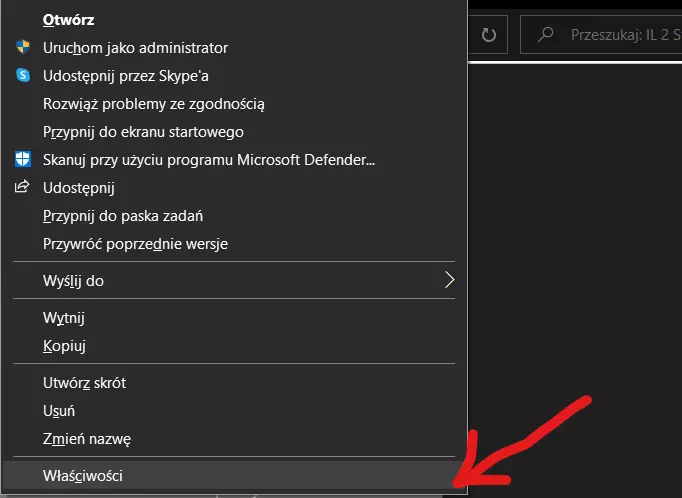Viewport: 682px width, 498px height.
Task: Click the Udostępnij share icon
Action: tap(23, 187)
